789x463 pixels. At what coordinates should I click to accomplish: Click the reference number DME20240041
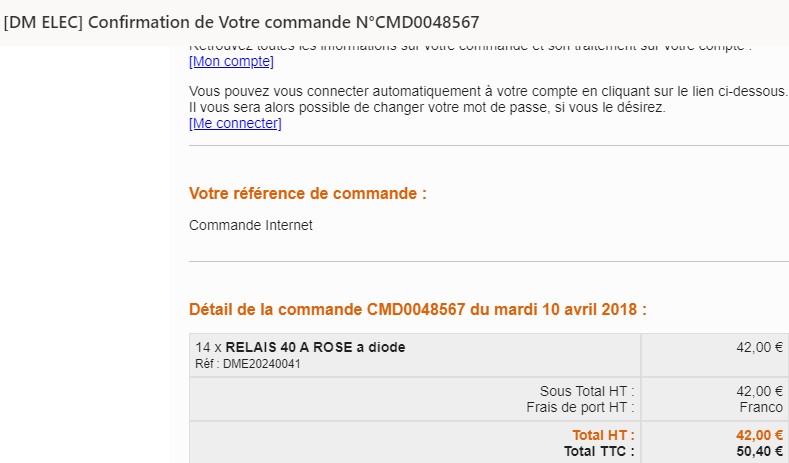262,364
